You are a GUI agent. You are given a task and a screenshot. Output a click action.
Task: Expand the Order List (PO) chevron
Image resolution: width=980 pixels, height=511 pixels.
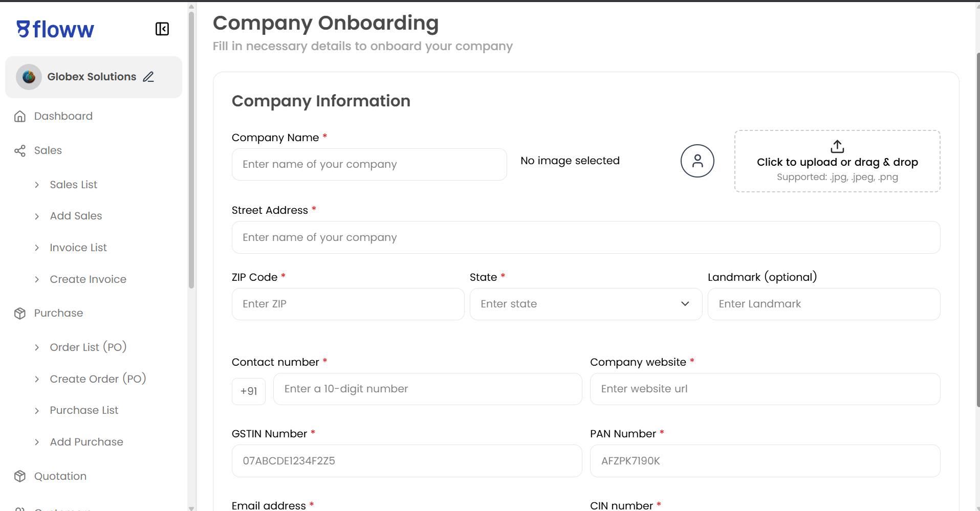pyautogui.click(x=37, y=348)
